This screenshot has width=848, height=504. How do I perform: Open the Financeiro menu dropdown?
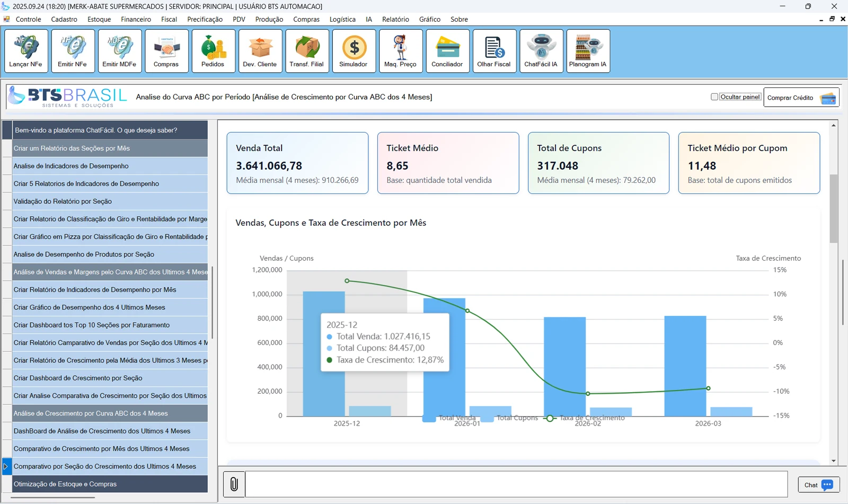136,19
